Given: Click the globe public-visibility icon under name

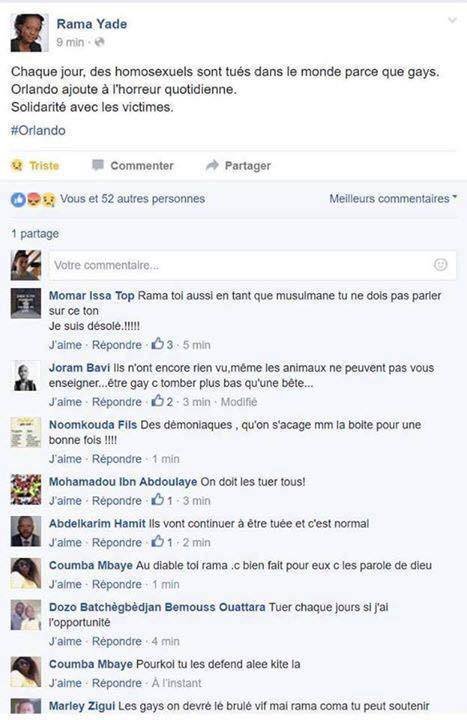Looking at the screenshot, I should (x=99, y=42).
